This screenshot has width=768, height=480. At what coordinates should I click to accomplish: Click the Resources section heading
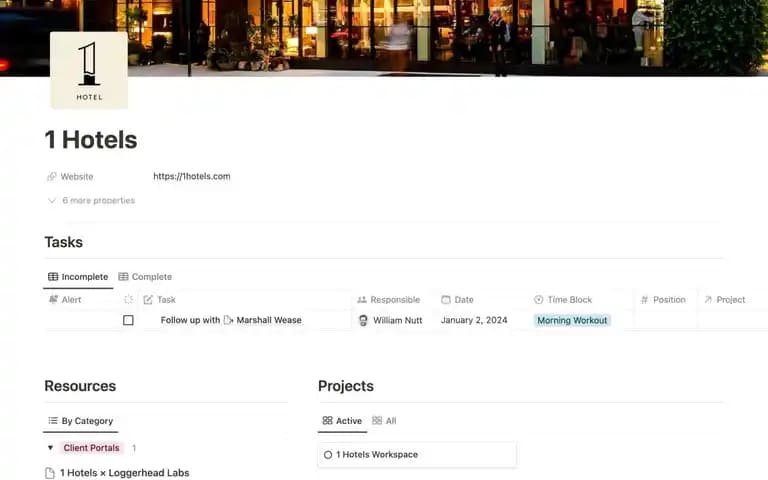coord(80,386)
